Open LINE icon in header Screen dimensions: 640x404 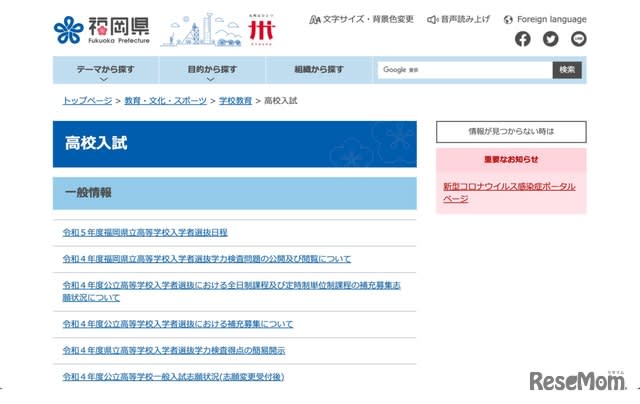(x=578, y=39)
